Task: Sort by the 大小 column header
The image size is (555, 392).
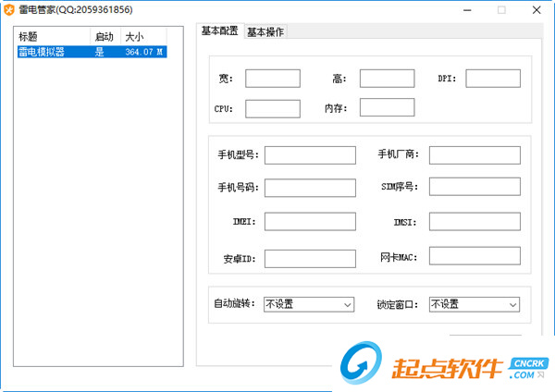Action: (x=143, y=36)
